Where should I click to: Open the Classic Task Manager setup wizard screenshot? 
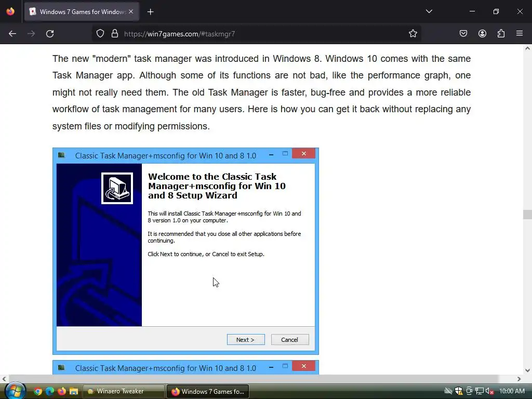(185, 251)
